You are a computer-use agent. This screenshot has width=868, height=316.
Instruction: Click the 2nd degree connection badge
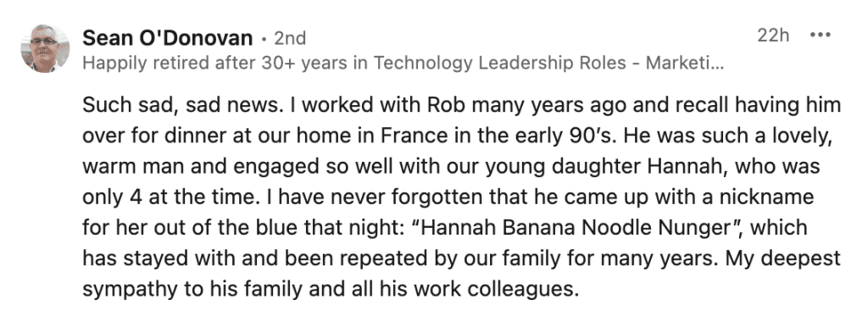(290, 37)
